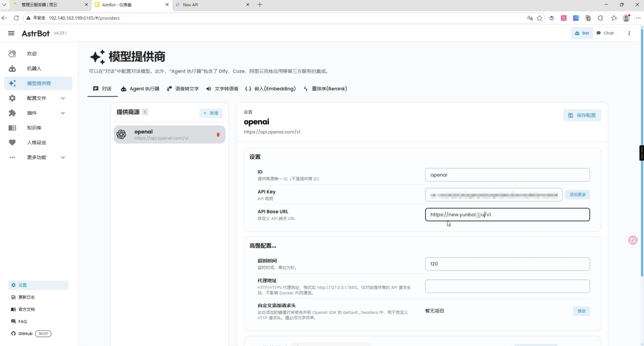This screenshot has width=644, height=346.
Task: Click the 保存配置 button
Action: (582, 115)
